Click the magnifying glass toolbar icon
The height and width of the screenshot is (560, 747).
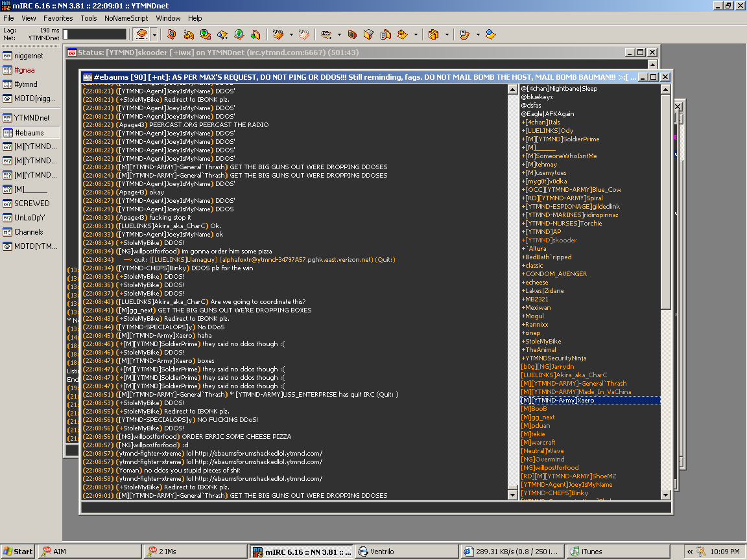222,34
